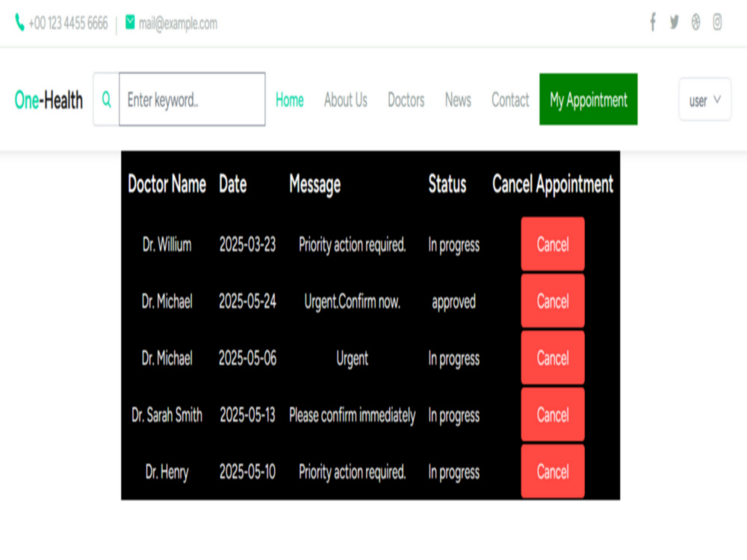This screenshot has height=560, width=747.
Task: Open the News menu item
Action: coord(458,100)
